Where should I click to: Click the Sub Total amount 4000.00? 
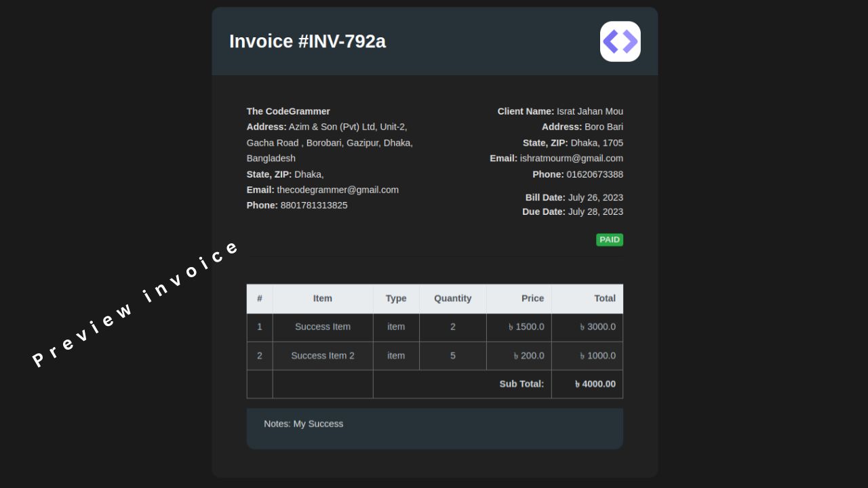(595, 384)
